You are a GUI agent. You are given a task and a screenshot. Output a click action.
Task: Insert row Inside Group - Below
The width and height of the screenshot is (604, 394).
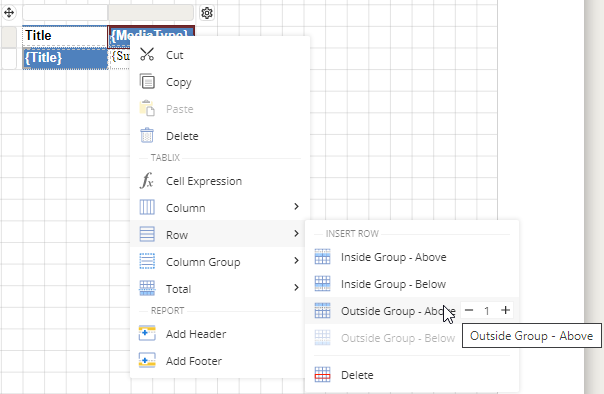click(393, 284)
